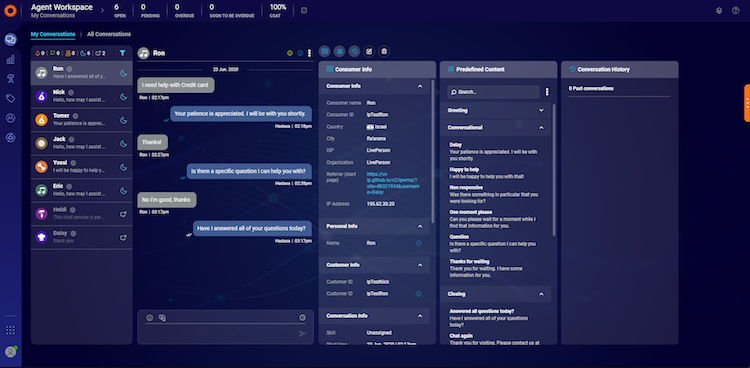Toggle the overdue red filter showing 0

pyautogui.click(x=40, y=53)
